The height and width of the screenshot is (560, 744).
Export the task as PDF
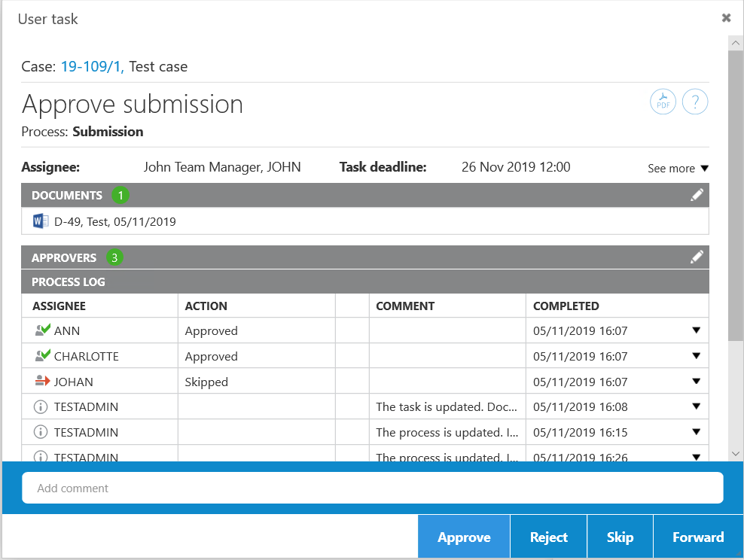pos(663,102)
